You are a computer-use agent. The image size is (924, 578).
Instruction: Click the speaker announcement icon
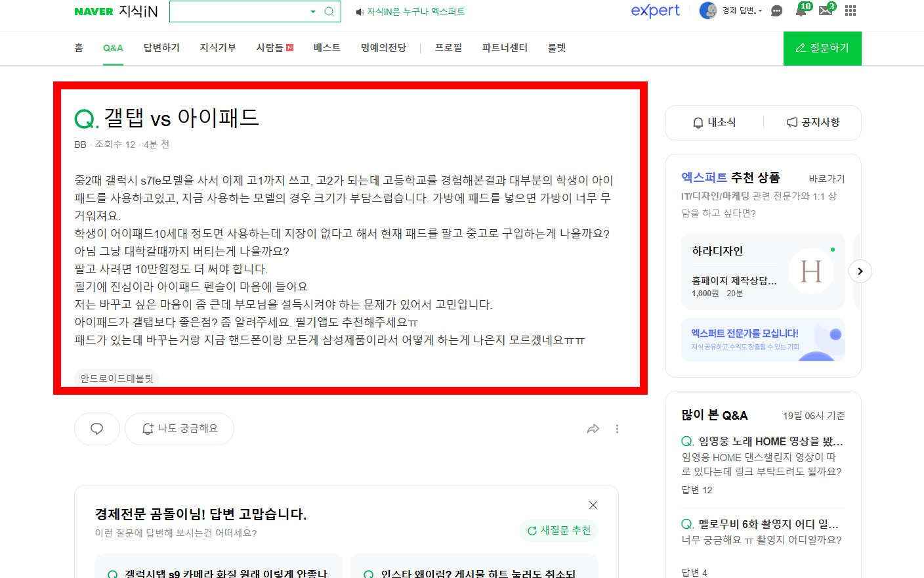click(x=360, y=12)
